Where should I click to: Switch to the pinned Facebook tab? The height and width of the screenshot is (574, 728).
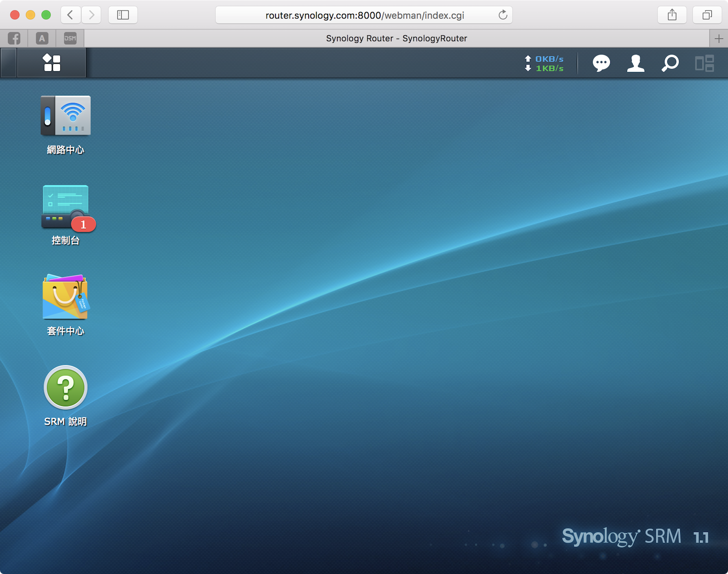[x=14, y=38]
